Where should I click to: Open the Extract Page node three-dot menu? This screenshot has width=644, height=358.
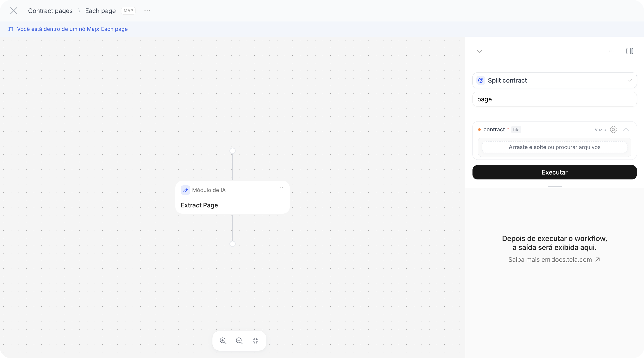tap(281, 188)
